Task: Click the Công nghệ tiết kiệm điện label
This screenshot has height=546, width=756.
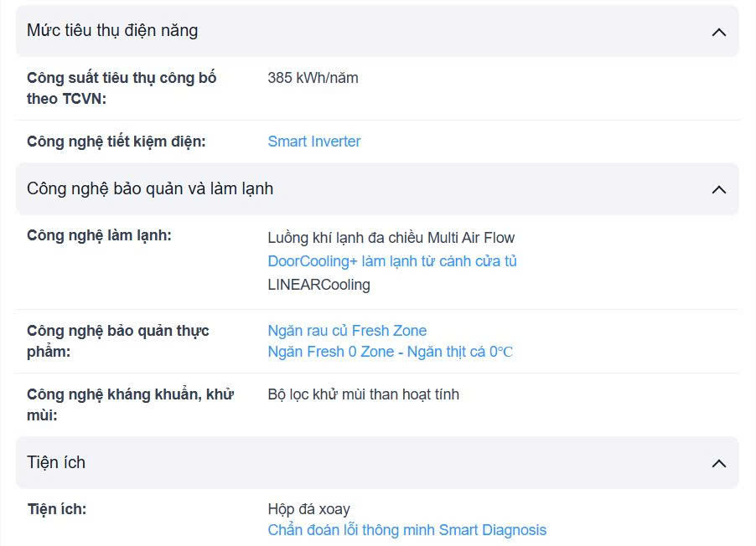Action: [x=116, y=142]
